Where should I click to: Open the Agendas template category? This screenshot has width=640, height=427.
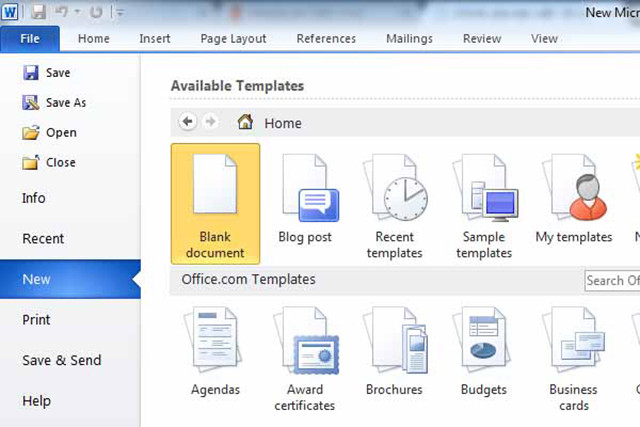[215, 353]
